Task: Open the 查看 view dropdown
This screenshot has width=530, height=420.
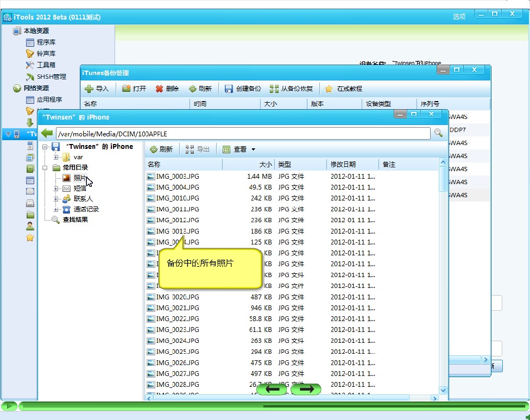Action: (239, 149)
